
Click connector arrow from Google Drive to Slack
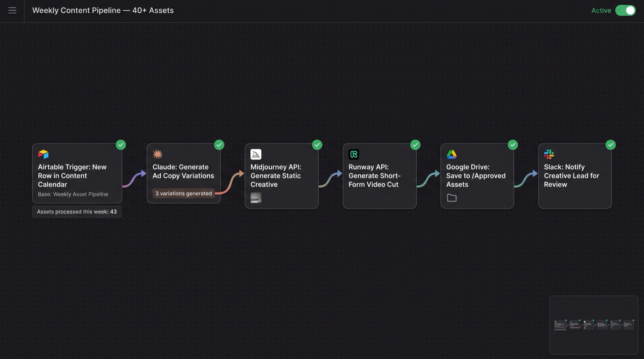(526, 179)
